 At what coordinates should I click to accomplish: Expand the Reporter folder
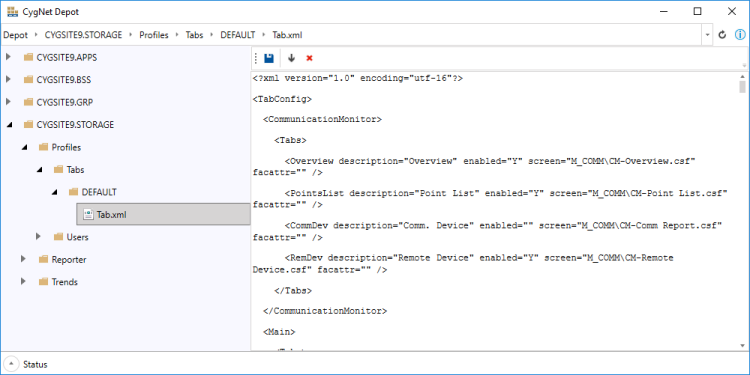click(x=23, y=259)
